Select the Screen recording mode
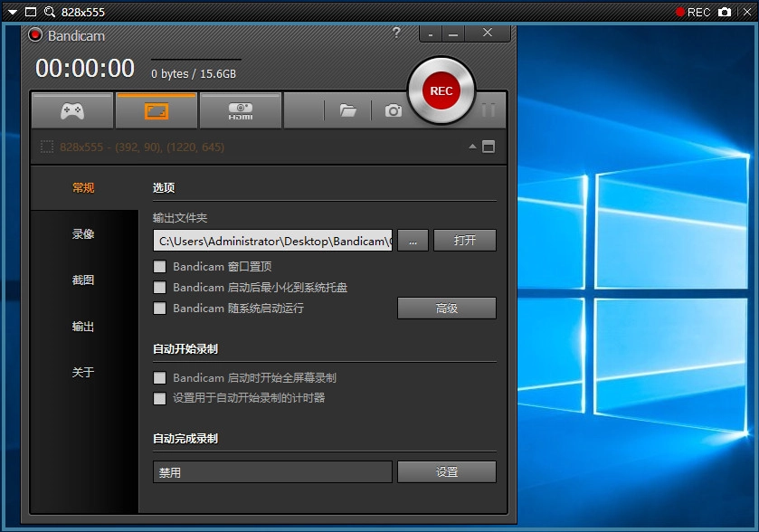Screen dimensions: 759x532 156,110
